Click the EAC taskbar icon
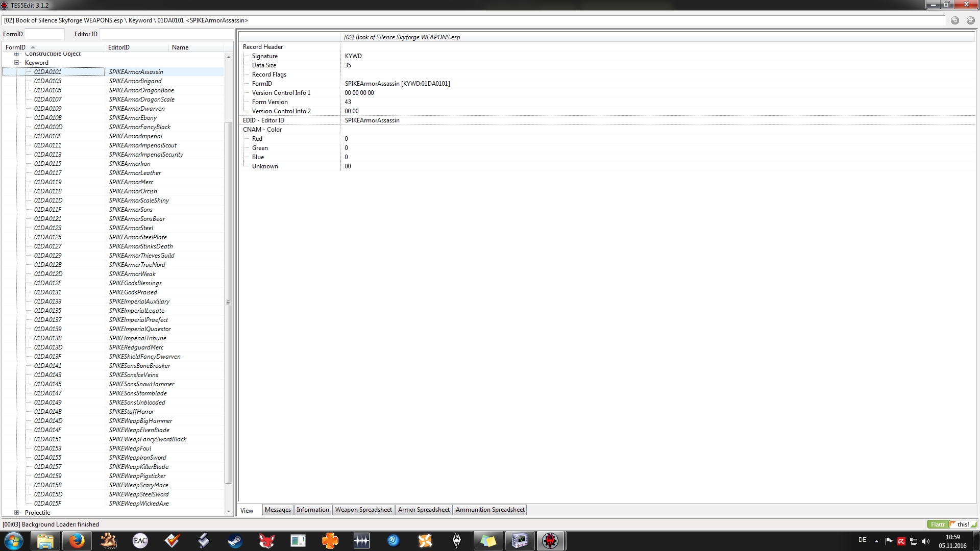980x551 pixels. pyautogui.click(x=140, y=541)
